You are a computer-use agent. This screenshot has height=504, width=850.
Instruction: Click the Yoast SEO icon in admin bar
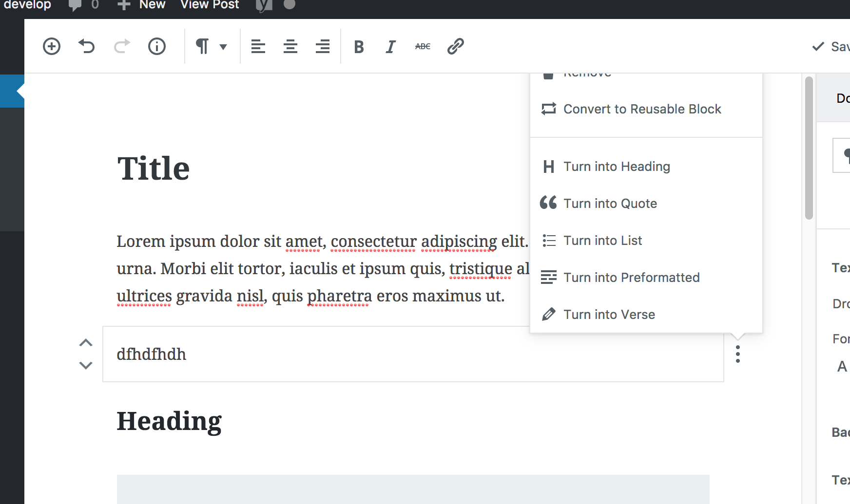[x=263, y=5]
